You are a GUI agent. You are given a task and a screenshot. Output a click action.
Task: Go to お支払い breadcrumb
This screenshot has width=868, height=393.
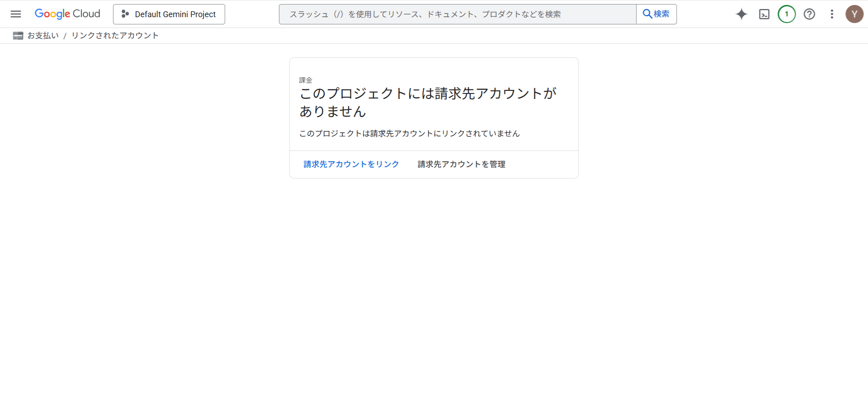(43, 36)
